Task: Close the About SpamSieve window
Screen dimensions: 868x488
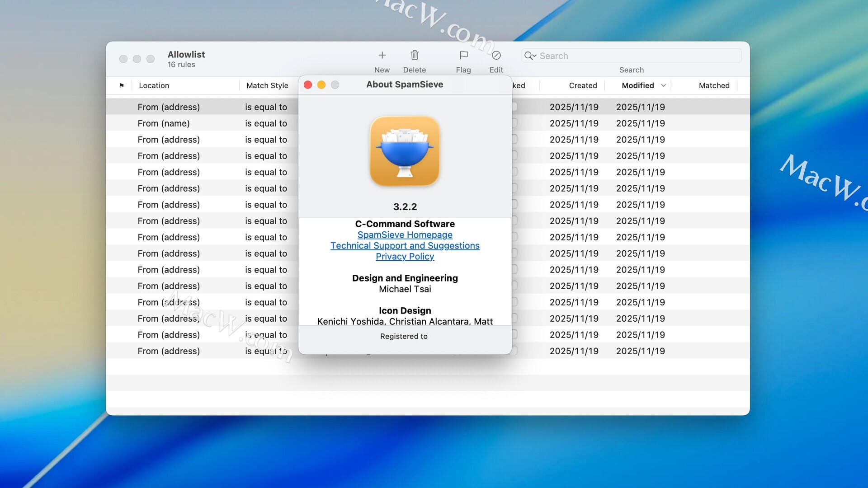Action: coord(308,85)
